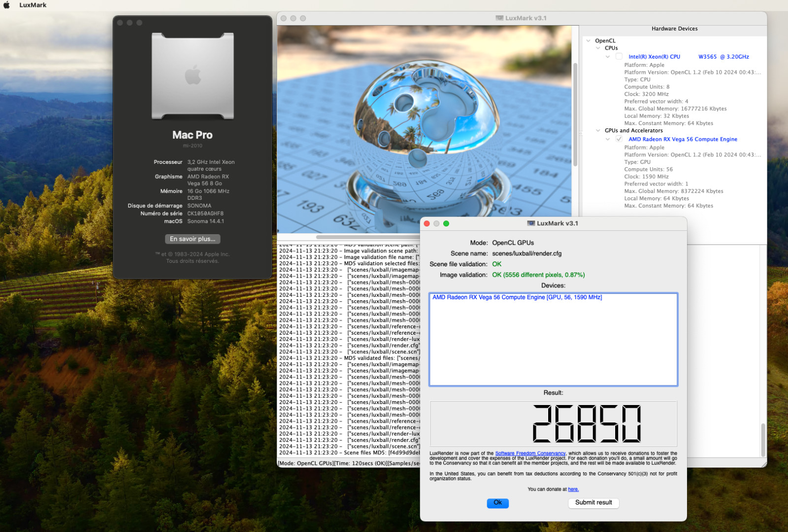Confirm the result with the Ok button
The width and height of the screenshot is (788, 532).
497,502
